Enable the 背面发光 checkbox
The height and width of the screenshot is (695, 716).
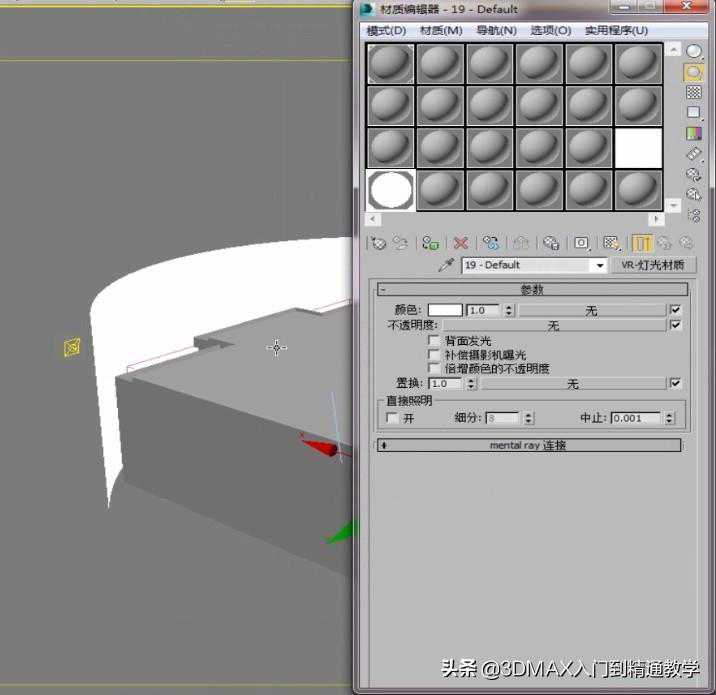click(x=434, y=341)
